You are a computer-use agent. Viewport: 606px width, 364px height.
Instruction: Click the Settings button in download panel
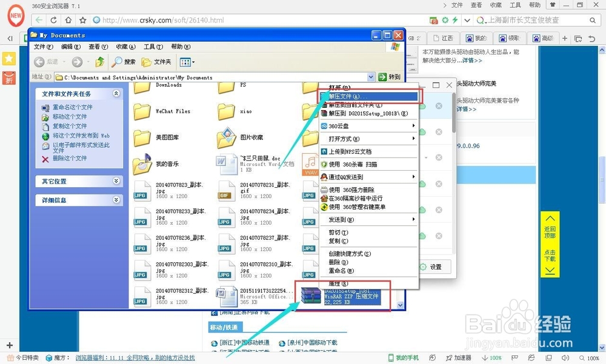click(431, 267)
